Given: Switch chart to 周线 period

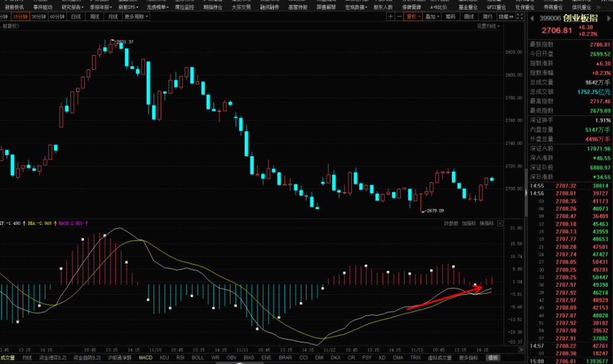Looking at the screenshot, I should click(94, 17).
